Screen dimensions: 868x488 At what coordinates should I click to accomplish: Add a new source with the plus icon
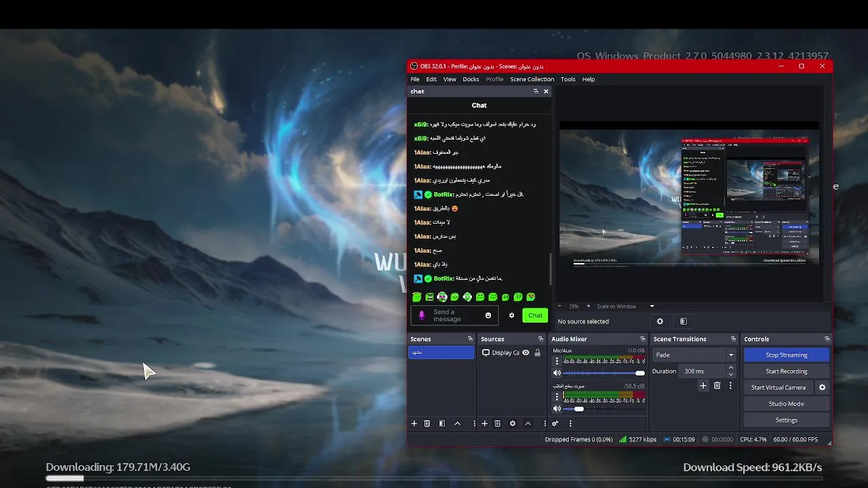click(484, 424)
